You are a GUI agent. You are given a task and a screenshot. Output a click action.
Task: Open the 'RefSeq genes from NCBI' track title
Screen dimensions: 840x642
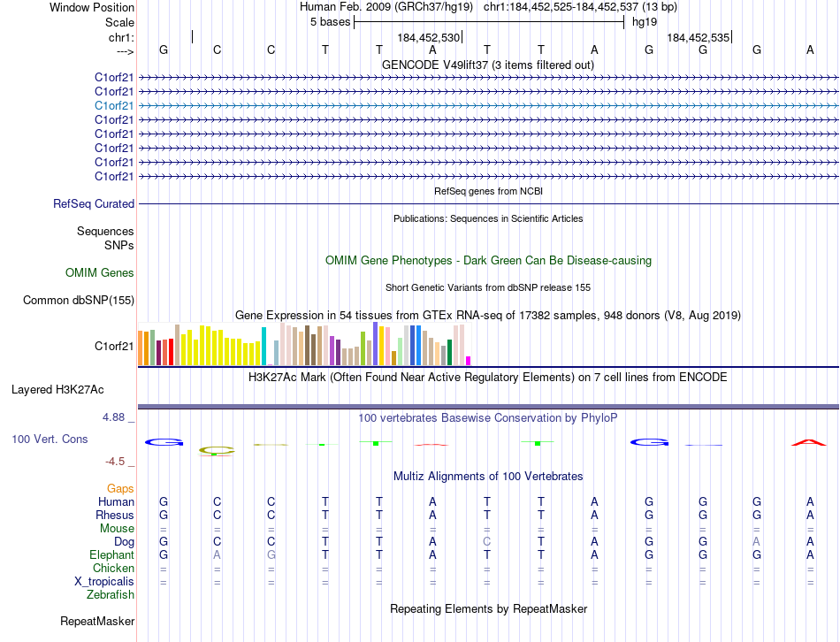pyautogui.click(x=488, y=191)
